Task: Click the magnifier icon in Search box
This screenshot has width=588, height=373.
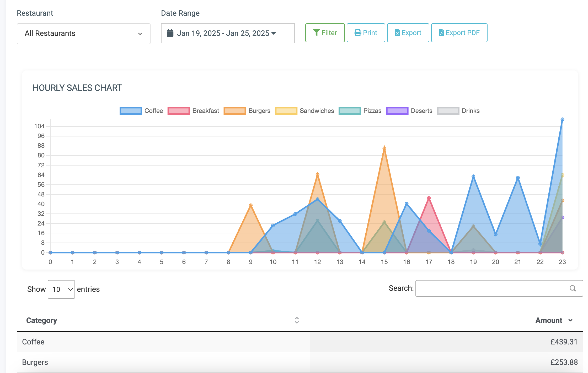Action: (573, 288)
